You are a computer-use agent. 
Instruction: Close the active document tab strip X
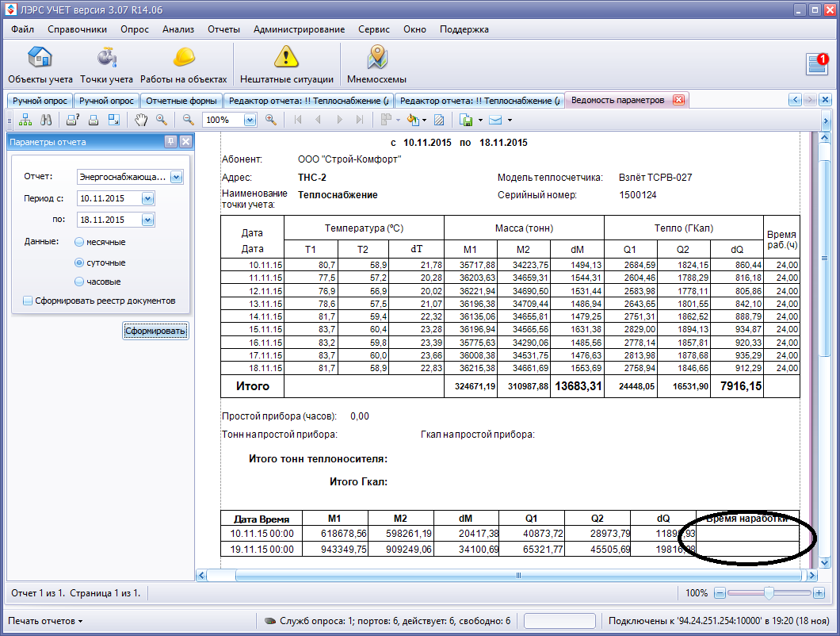tap(826, 100)
